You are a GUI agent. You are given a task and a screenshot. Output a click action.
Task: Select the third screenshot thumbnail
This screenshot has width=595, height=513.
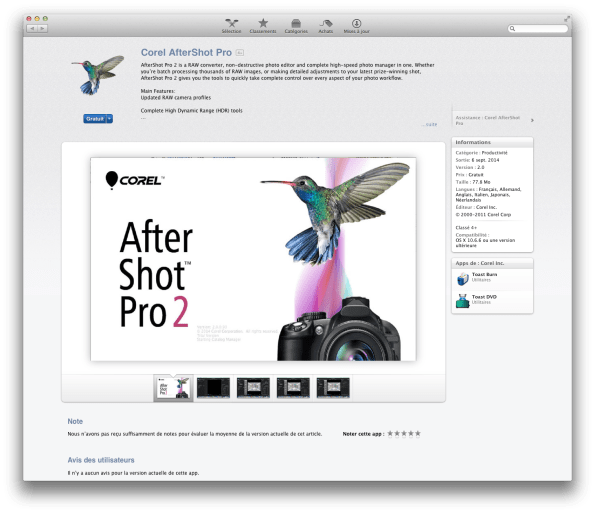253,388
